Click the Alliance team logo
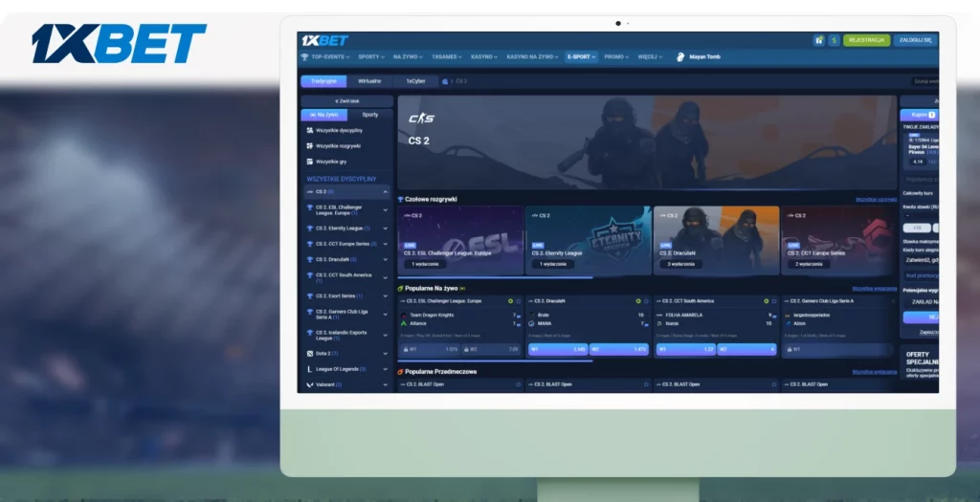The image size is (980, 502). tap(404, 323)
